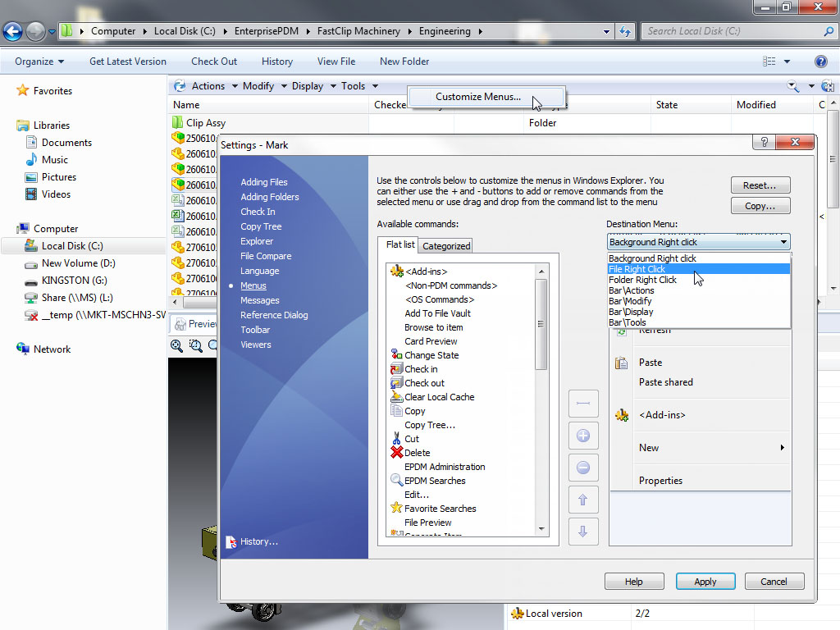Expand the Actions toolbar menu

pyautogui.click(x=208, y=86)
